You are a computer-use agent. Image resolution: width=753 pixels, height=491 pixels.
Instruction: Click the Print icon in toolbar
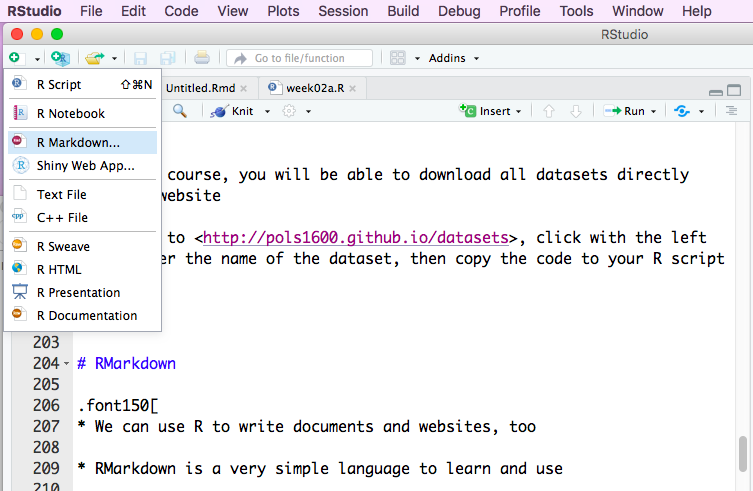(202, 58)
